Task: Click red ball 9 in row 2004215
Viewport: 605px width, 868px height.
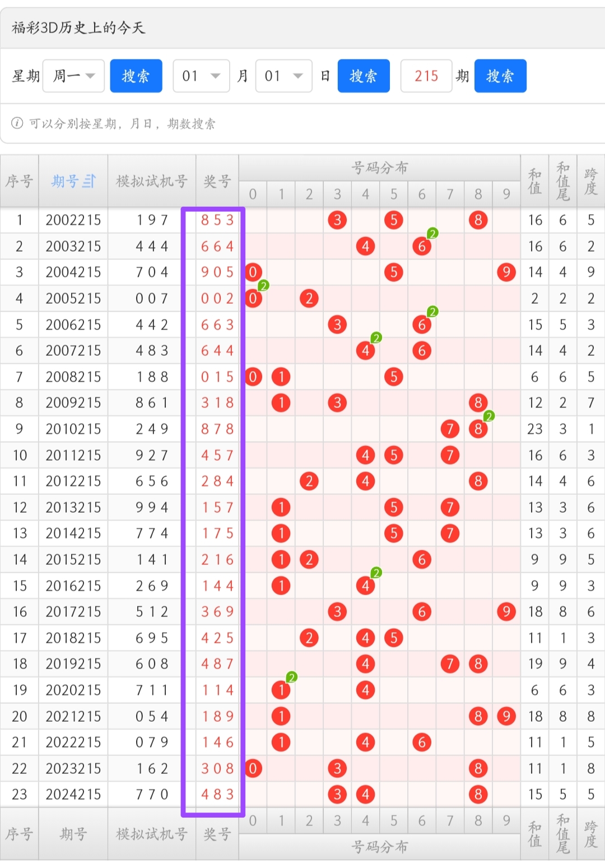Action: [x=506, y=272]
